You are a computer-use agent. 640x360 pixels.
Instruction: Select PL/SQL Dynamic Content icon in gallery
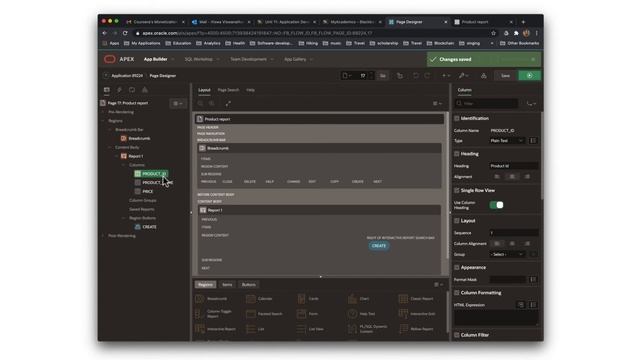click(352, 329)
